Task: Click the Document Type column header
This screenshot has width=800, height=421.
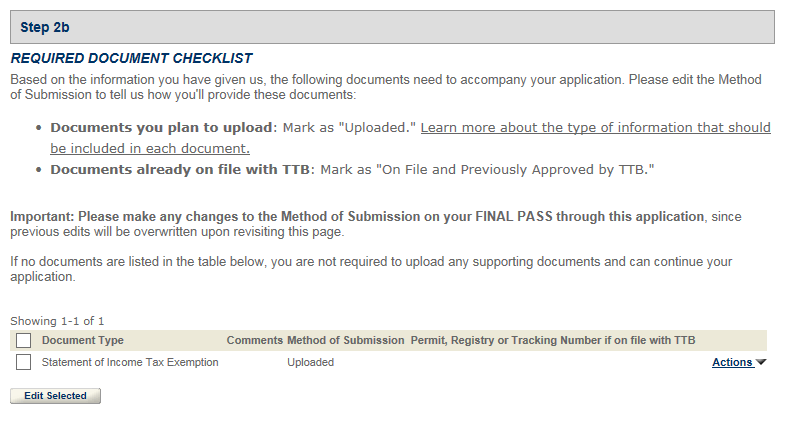Action: 82,341
